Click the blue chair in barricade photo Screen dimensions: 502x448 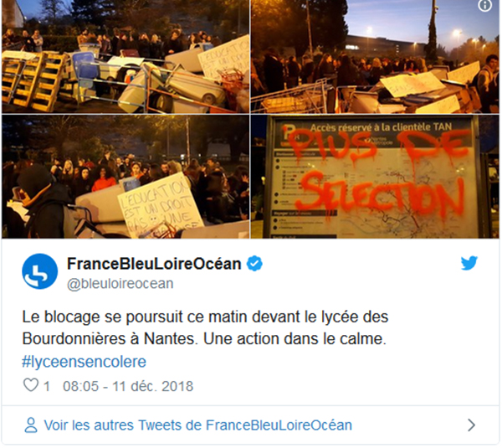tap(85, 69)
